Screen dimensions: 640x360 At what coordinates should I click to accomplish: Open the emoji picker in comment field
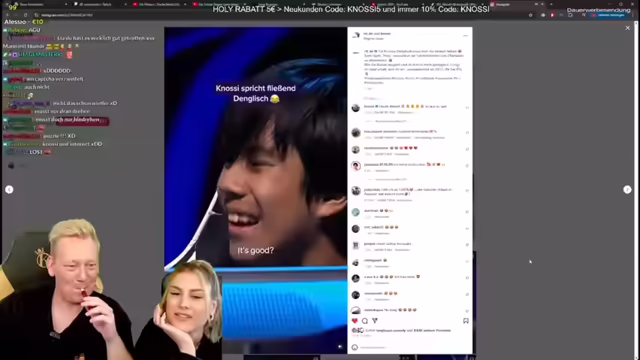[355, 347]
